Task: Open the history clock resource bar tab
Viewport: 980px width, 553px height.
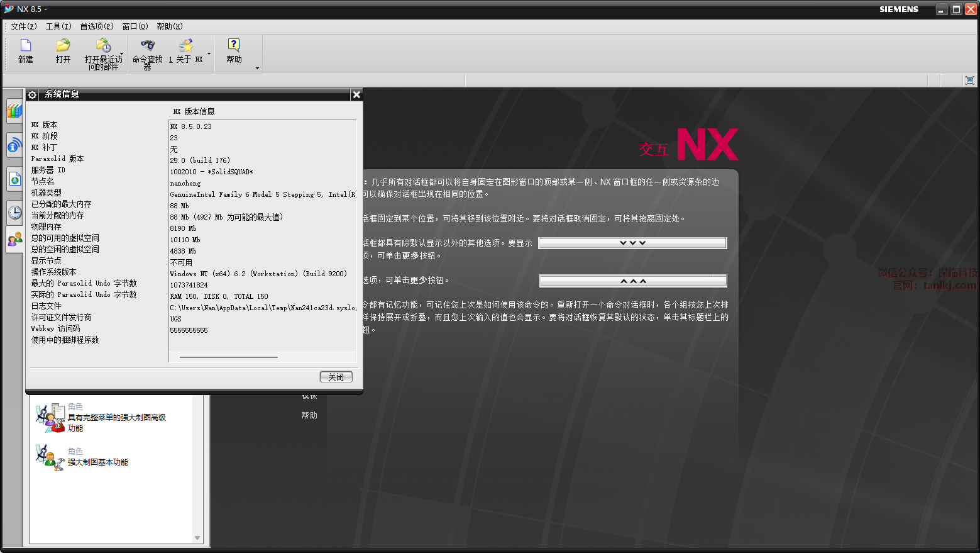Action: [x=14, y=212]
